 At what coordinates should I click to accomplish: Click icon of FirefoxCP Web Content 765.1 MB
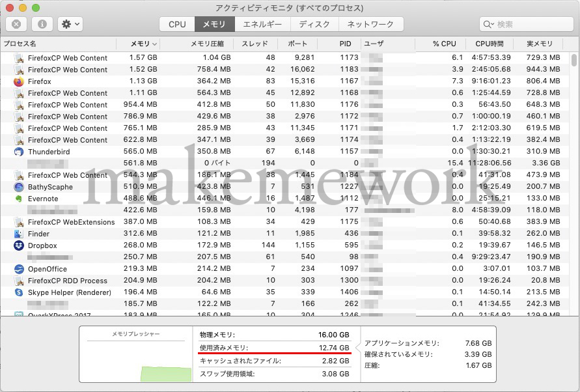point(19,128)
